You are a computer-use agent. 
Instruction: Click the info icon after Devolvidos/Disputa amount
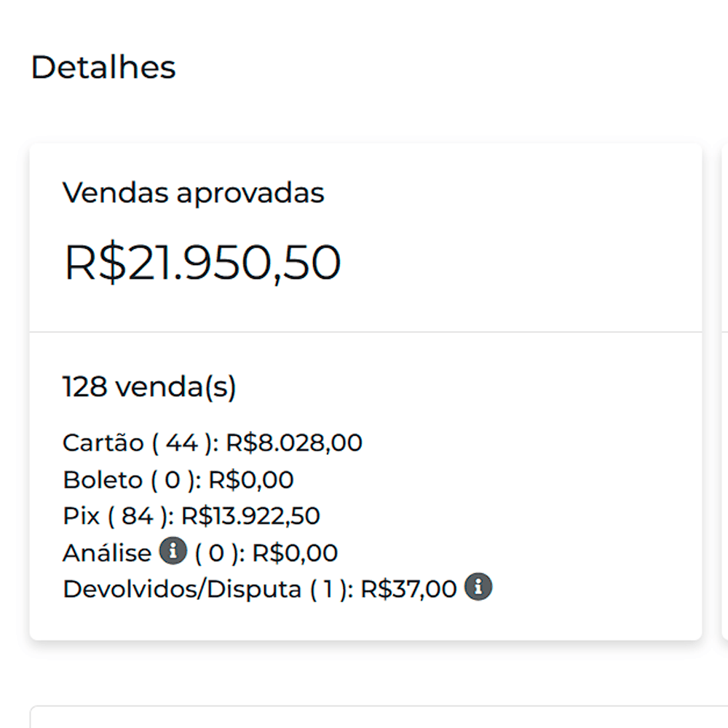tap(478, 587)
